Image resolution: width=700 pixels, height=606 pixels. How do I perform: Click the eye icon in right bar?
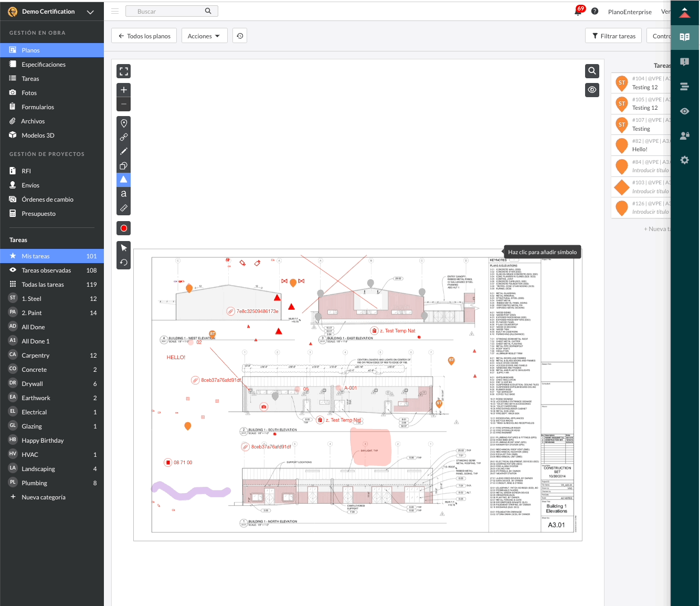point(684,111)
